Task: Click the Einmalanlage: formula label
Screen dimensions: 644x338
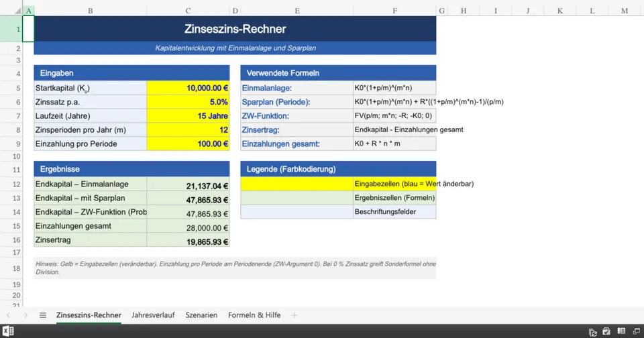Action: tap(297, 88)
